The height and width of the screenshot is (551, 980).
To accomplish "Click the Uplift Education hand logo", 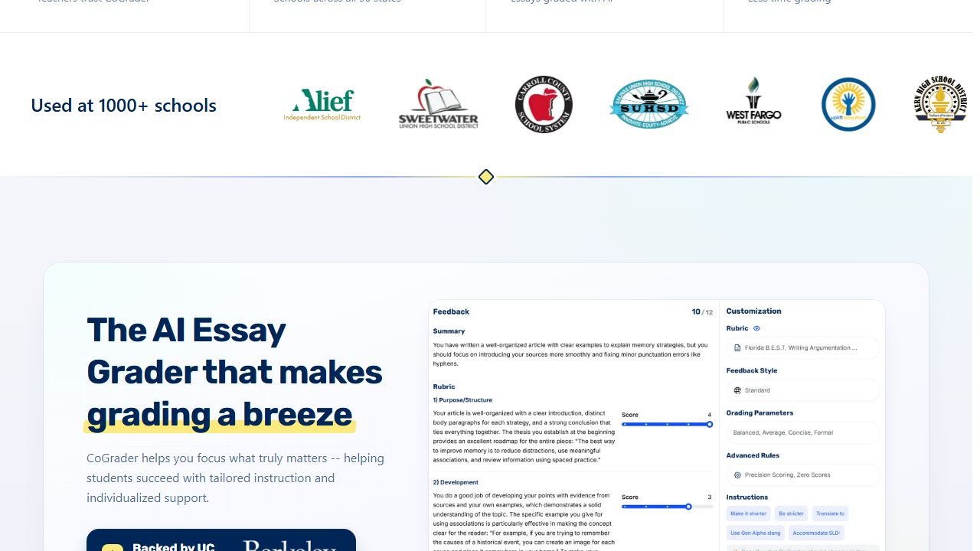I will pyautogui.click(x=848, y=104).
